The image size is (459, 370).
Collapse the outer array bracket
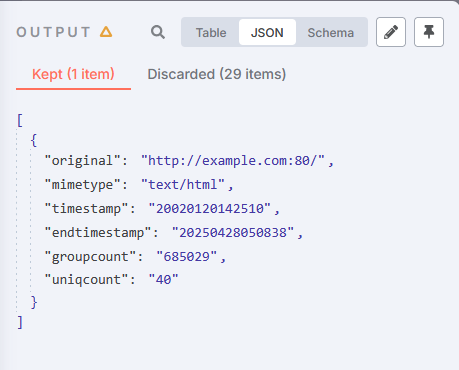[x=20, y=120]
